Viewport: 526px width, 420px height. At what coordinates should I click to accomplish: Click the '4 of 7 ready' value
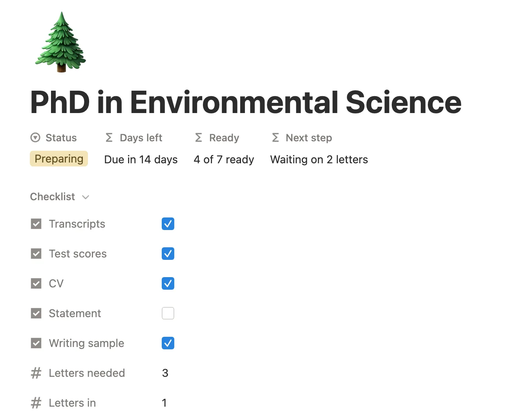click(x=224, y=159)
